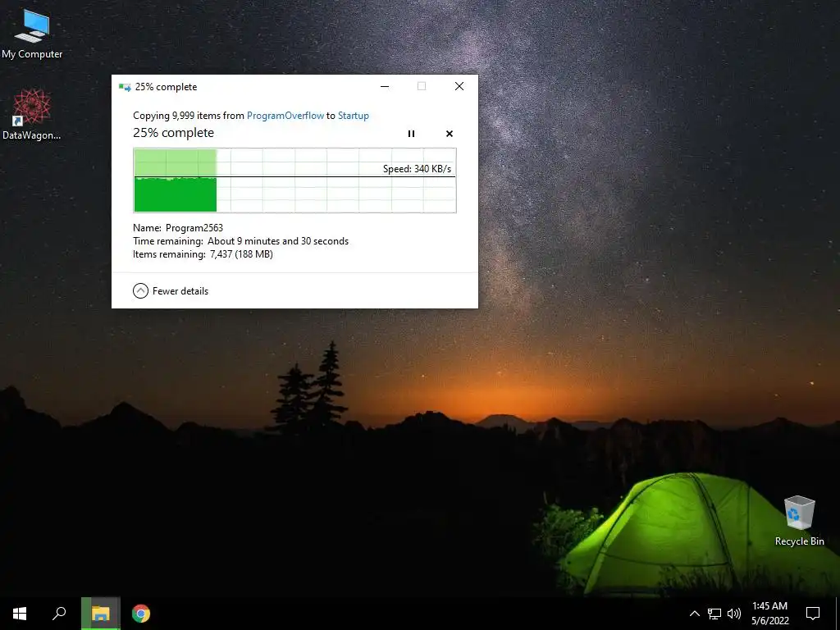Screen dimensions: 840x630
Task: Close the 25% complete copy window
Action: [459, 86]
